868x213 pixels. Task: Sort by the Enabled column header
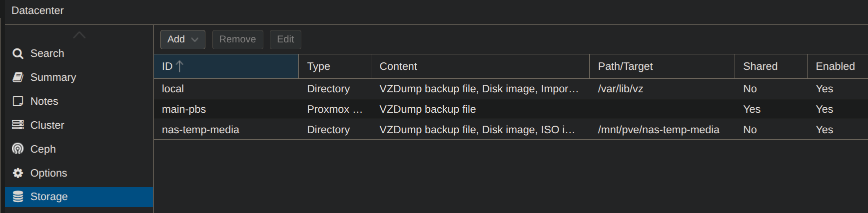835,66
